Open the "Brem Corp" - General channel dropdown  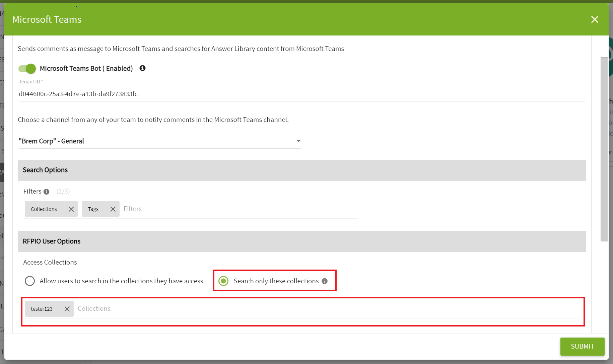click(159, 141)
